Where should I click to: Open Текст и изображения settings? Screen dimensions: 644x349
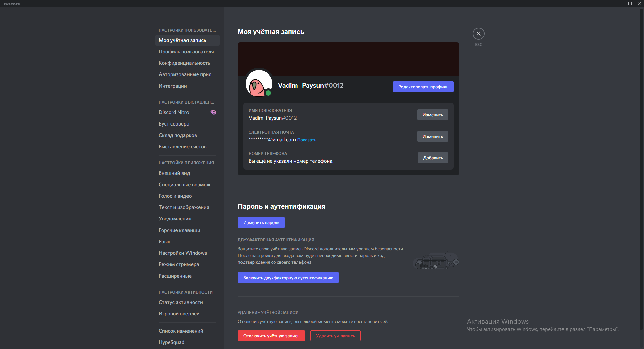pos(187,207)
